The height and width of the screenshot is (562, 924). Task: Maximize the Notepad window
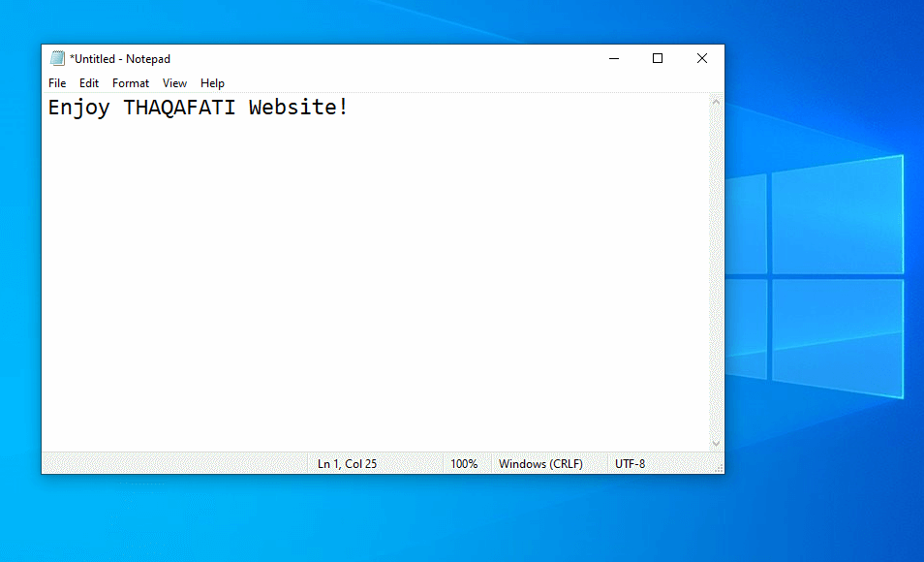click(x=658, y=58)
